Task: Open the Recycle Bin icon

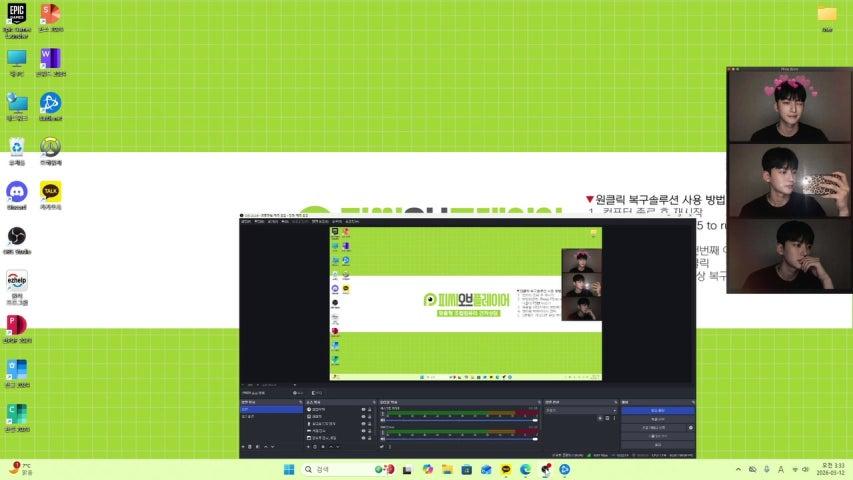Action: pyautogui.click(x=16, y=147)
